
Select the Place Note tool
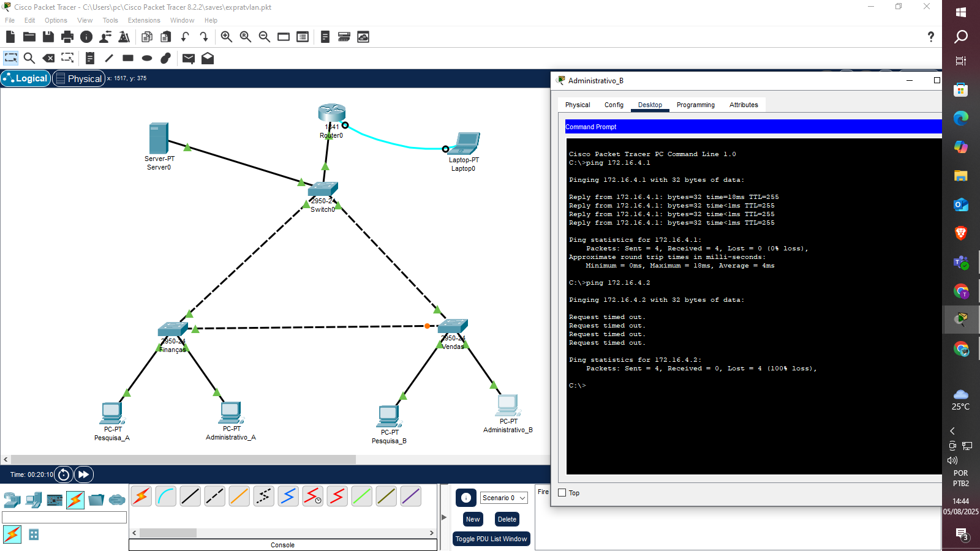pyautogui.click(x=90, y=58)
